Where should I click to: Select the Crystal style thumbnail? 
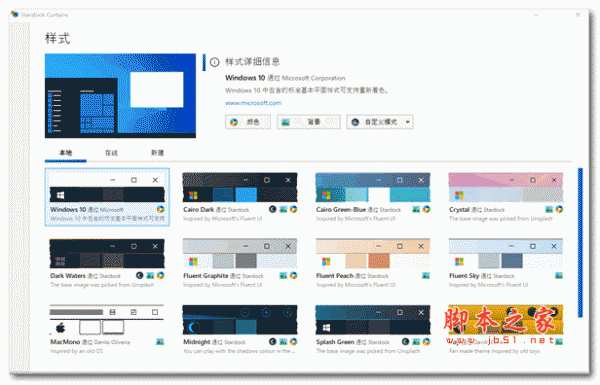505,188
